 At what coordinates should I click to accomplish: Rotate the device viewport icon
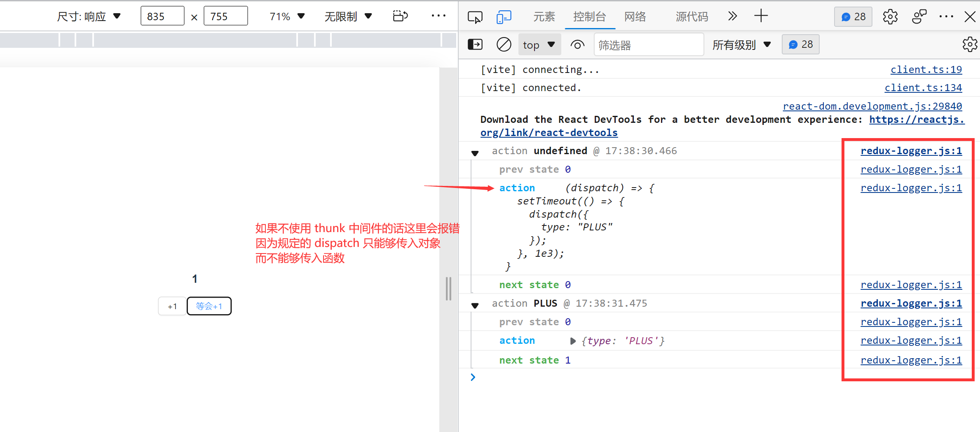(400, 16)
